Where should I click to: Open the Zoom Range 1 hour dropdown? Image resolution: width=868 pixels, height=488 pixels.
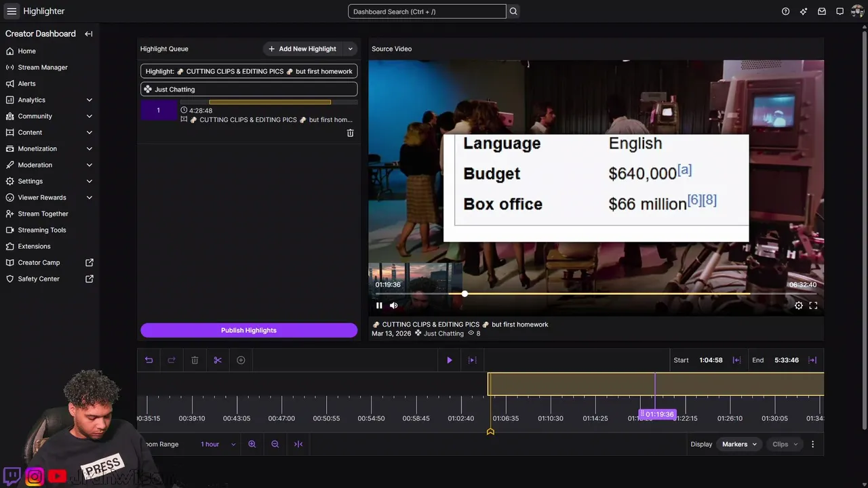(218, 444)
